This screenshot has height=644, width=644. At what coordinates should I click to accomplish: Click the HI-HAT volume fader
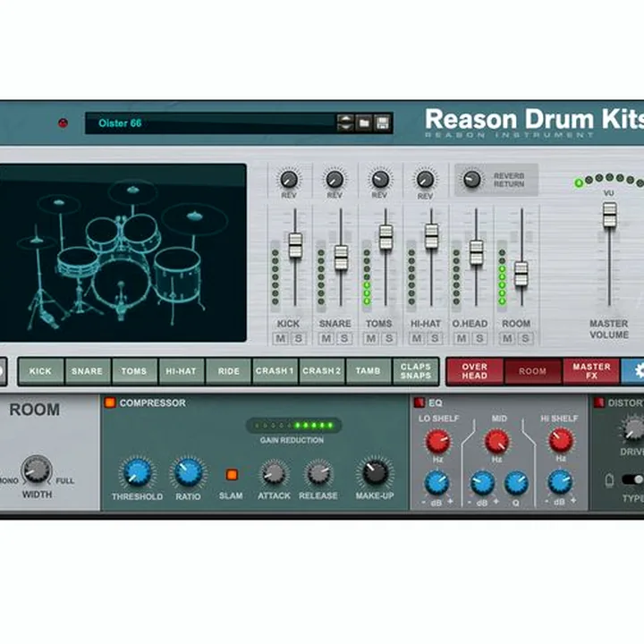431,236
